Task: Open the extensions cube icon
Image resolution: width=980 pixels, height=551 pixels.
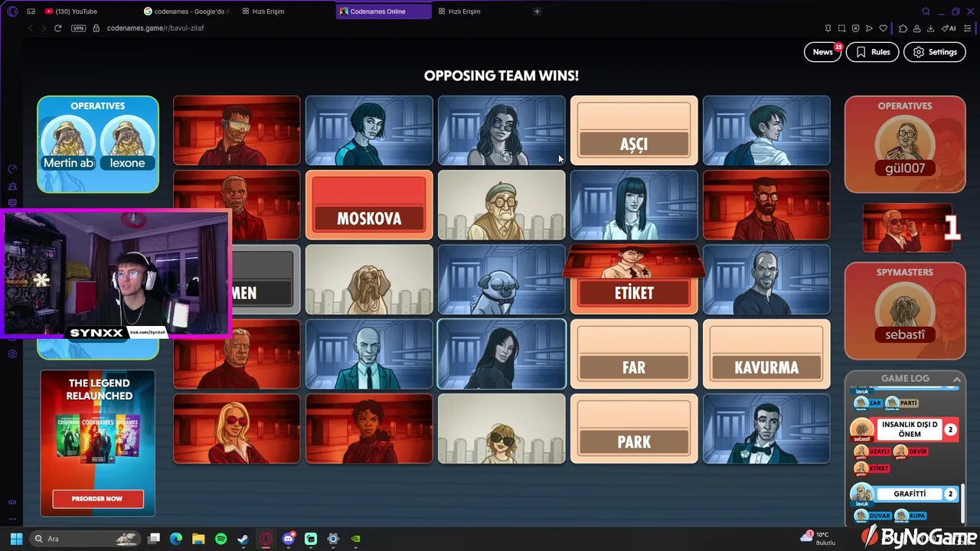Action: [x=903, y=28]
